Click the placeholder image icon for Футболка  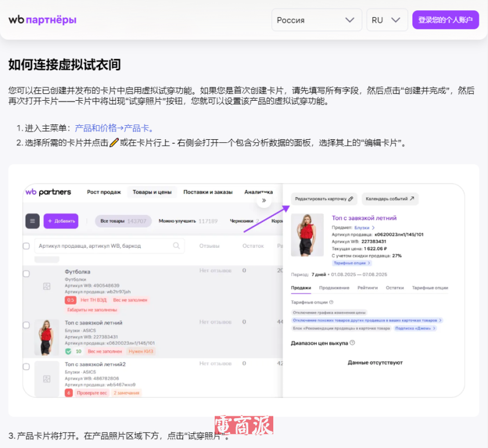tap(46, 286)
